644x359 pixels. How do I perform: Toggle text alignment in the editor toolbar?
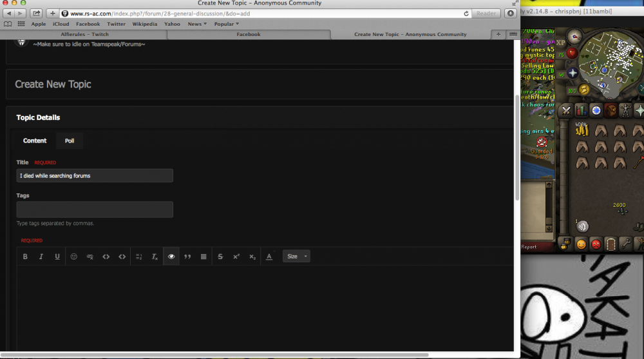click(x=204, y=257)
